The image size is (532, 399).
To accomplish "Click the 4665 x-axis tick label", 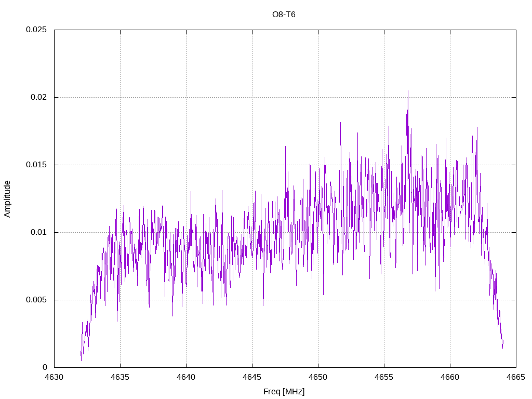I will point(516,377).
